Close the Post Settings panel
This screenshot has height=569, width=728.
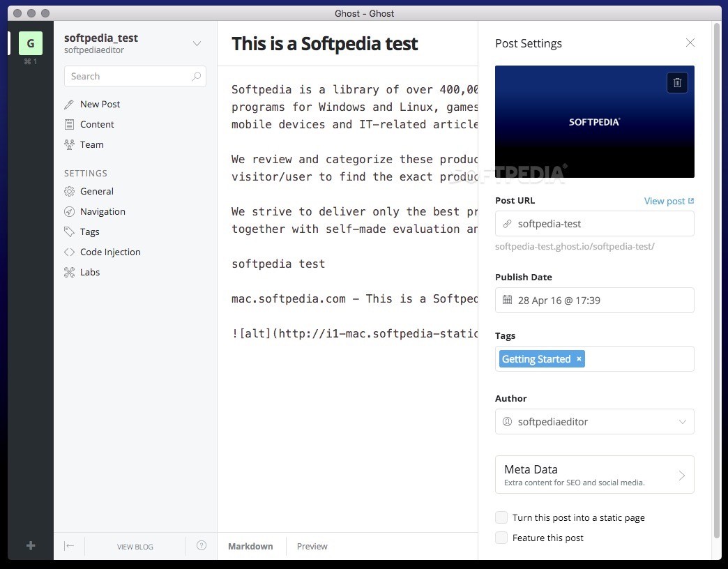coord(690,43)
